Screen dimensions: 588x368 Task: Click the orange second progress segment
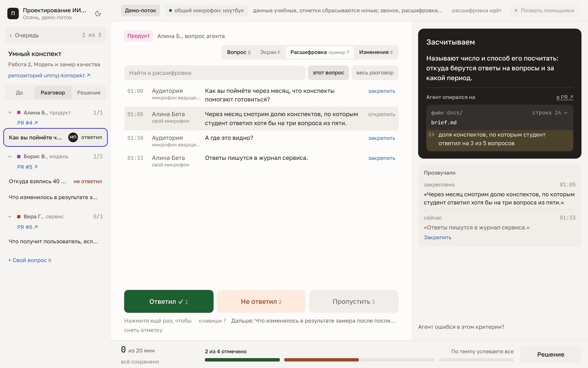coord(321,360)
